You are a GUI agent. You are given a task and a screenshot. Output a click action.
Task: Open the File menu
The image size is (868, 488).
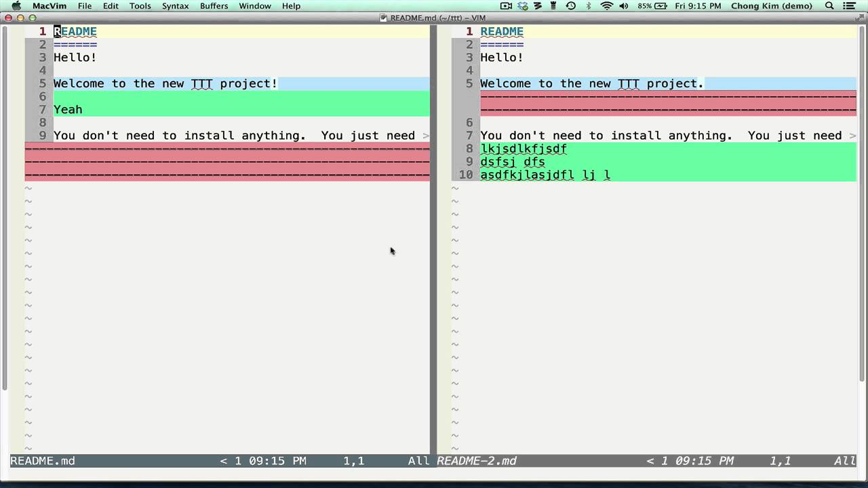click(x=85, y=6)
